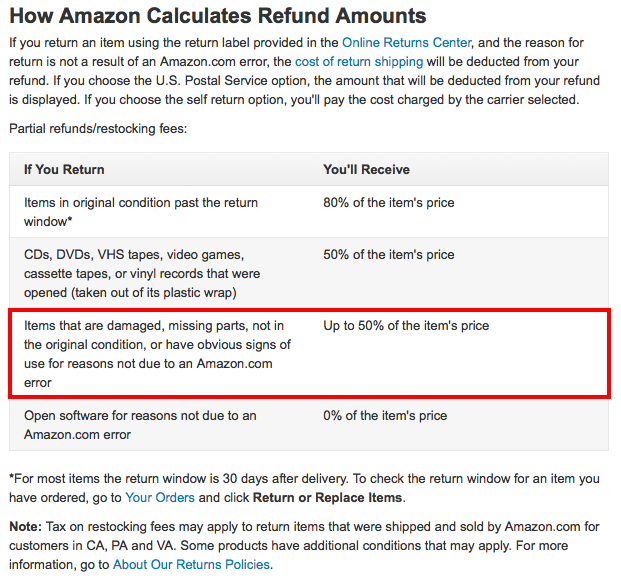Select the If You Return column header
The height and width of the screenshot is (579, 621).
pyautogui.click(x=64, y=170)
